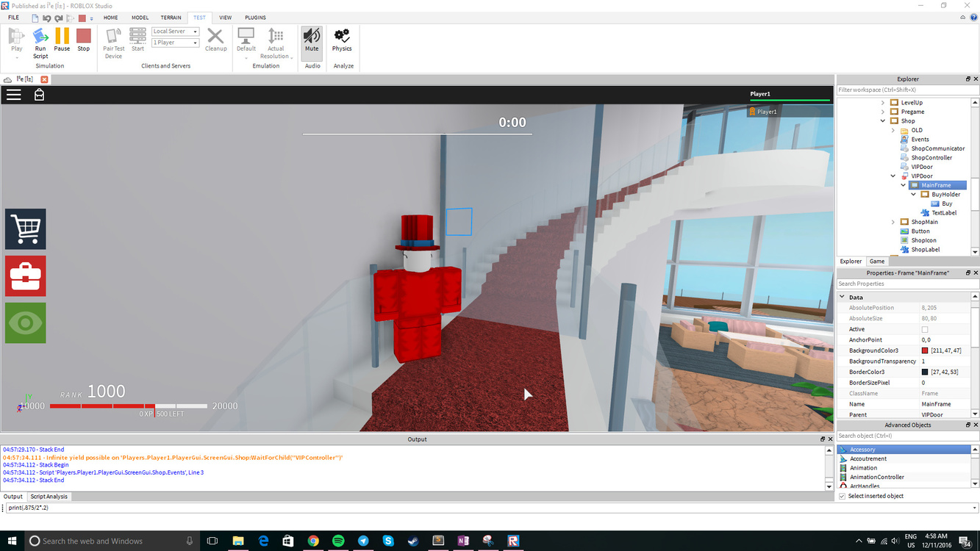Open Spotify from the taskbar

coord(338,541)
